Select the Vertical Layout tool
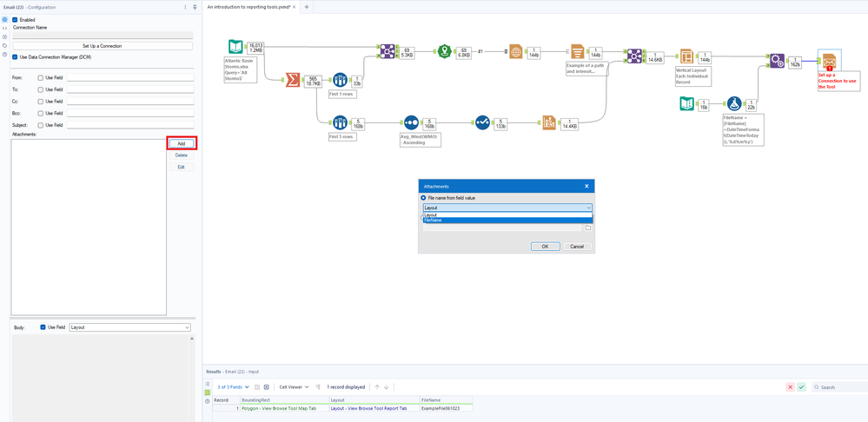 pos(686,57)
